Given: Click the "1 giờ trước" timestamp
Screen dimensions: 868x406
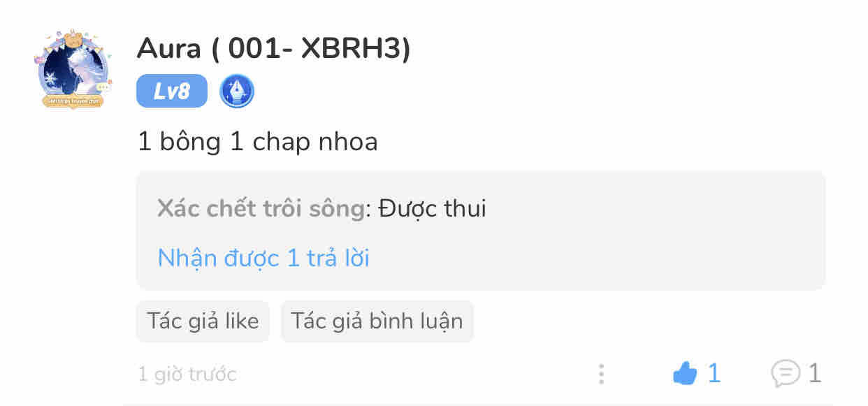Looking at the screenshot, I should point(187,375).
